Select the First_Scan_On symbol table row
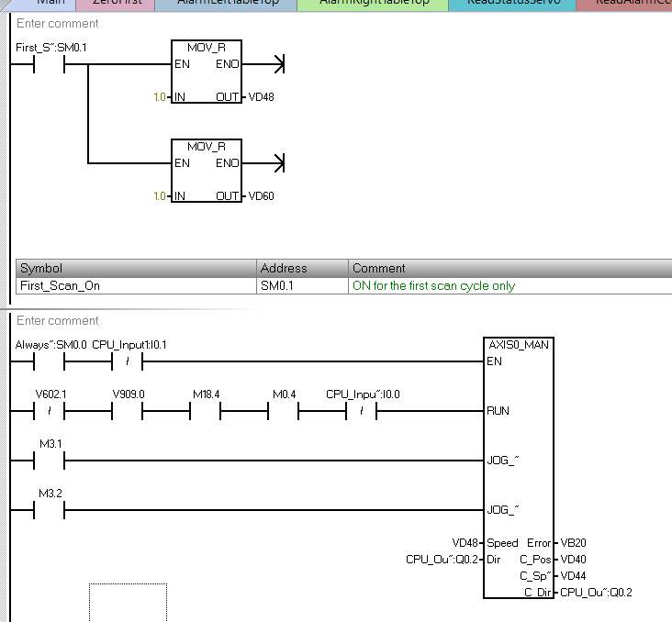Screen dimensions: 672x622 (136, 285)
